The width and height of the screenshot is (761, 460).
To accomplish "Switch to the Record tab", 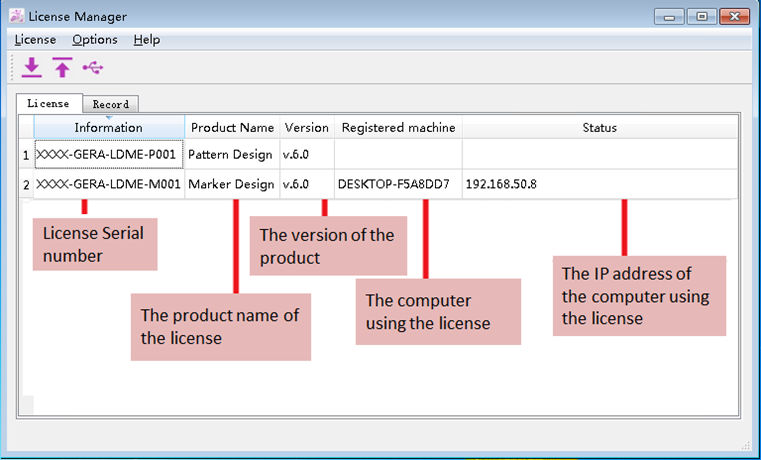I will click(x=110, y=104).
